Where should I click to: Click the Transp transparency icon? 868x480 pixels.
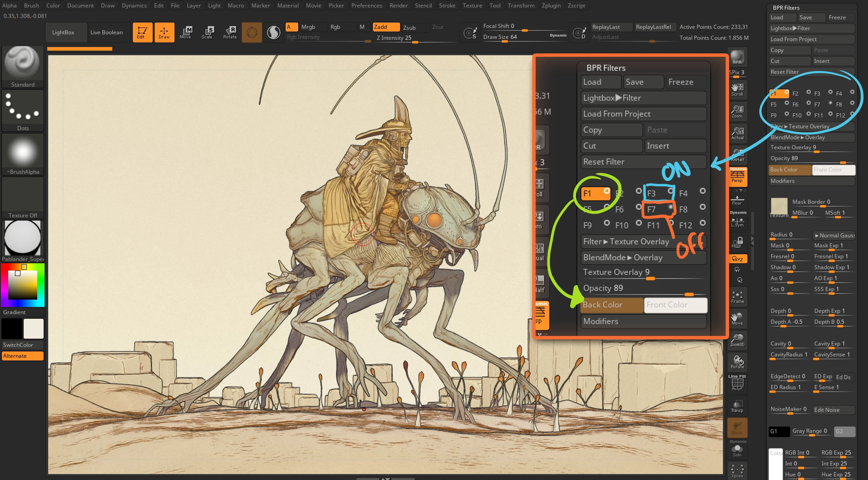pyautogui.click(x=737, y=406)
